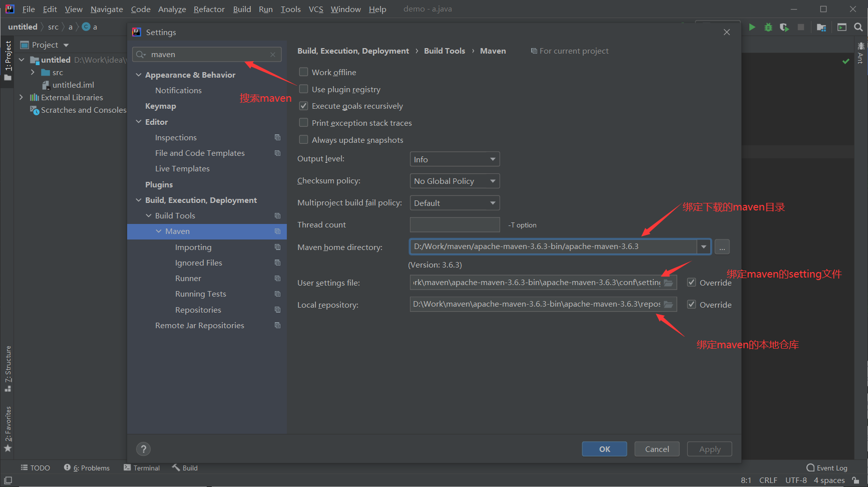Click the OK button
The height and width of the screenshot is (487, 868).
tap(604, 449)
